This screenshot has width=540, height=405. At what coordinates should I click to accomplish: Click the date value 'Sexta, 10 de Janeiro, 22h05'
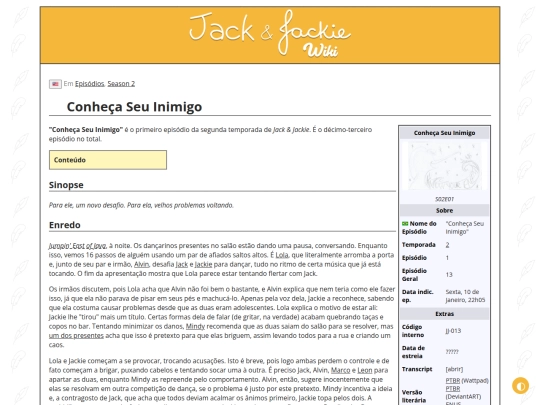(465, 296)
